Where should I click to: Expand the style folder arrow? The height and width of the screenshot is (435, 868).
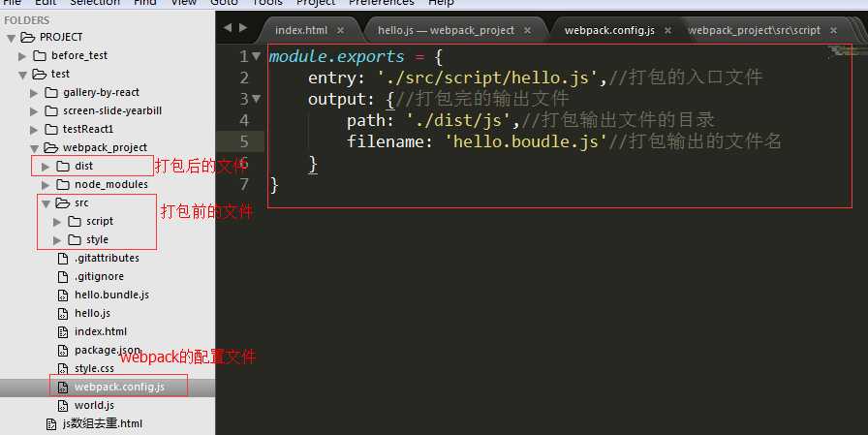click(x=57, y=240)
